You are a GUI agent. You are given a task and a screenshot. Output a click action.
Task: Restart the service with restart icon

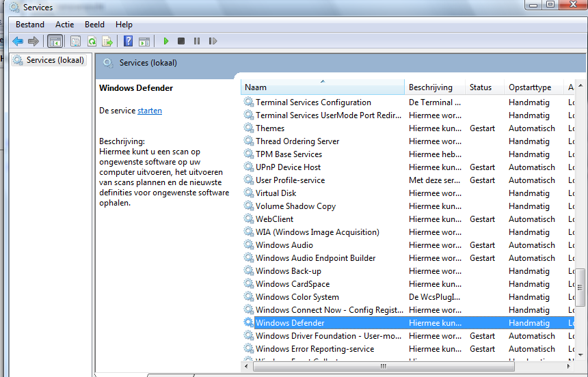coord(213,41)
